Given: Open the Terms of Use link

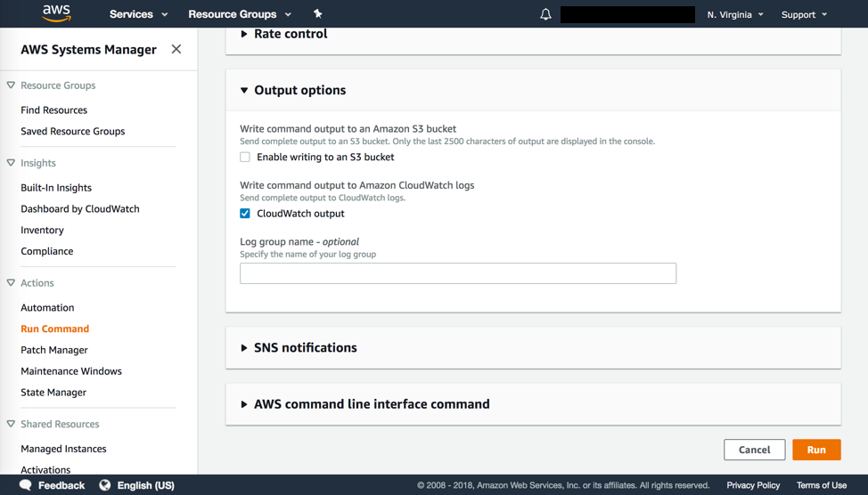Looking at the screenshot, I should click(x=822, y=485).
